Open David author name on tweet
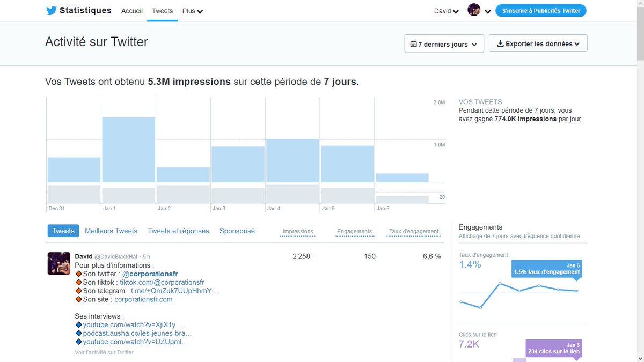 coord(84,256)
